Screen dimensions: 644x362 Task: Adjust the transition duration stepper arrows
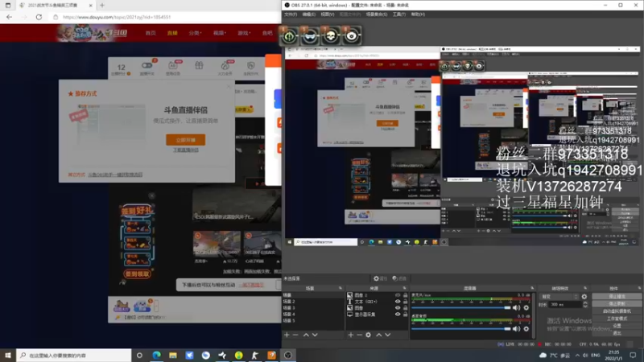coord(585,305)
